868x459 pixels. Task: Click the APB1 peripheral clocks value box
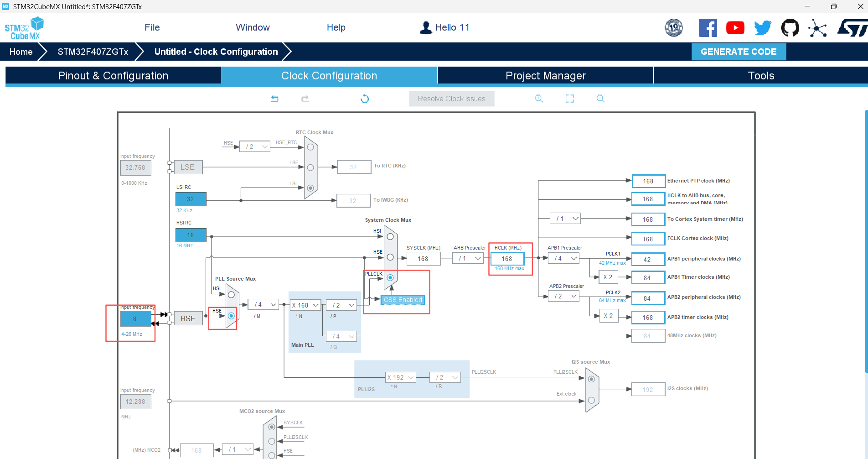point(648,260)
